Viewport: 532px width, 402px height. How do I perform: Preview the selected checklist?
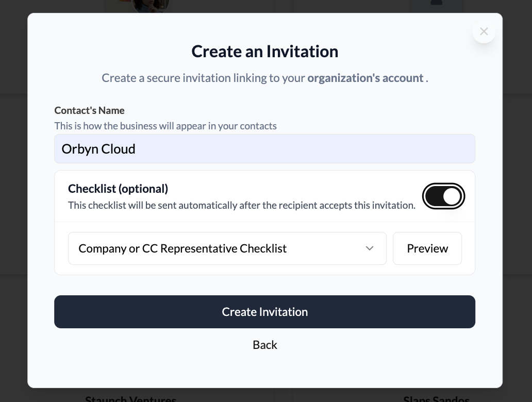(427, 248)
